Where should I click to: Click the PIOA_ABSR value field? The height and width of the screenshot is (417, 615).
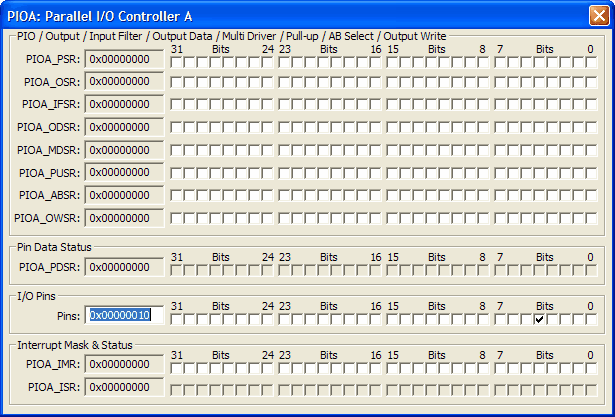[124, 195]
